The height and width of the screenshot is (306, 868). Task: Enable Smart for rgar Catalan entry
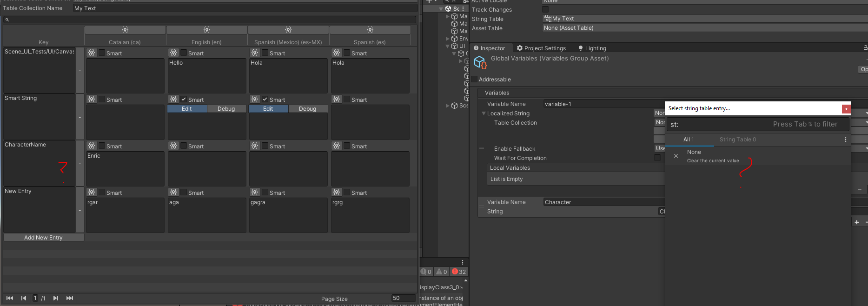click(x=102, y=193)
